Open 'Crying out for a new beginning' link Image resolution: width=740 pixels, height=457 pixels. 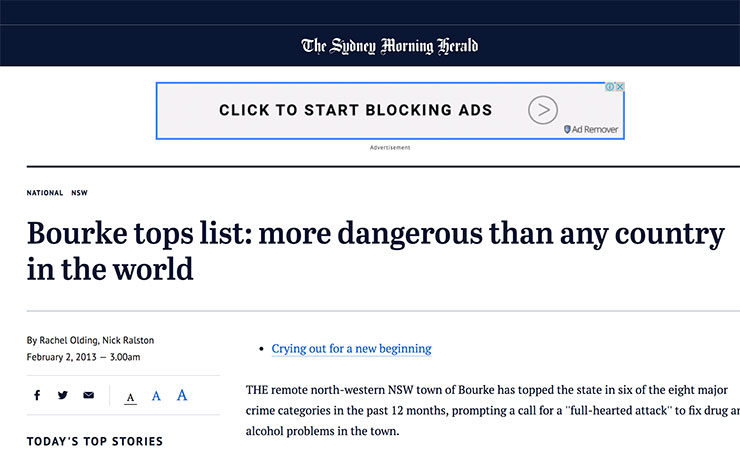tap(351, 348)
